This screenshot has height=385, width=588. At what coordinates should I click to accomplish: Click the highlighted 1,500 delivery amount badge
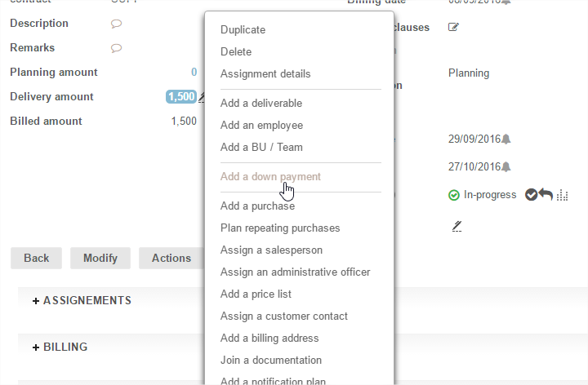180,96
